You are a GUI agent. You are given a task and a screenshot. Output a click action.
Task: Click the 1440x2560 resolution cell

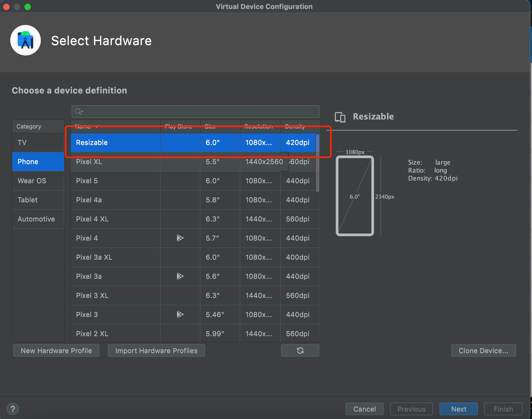click(264, 162)
